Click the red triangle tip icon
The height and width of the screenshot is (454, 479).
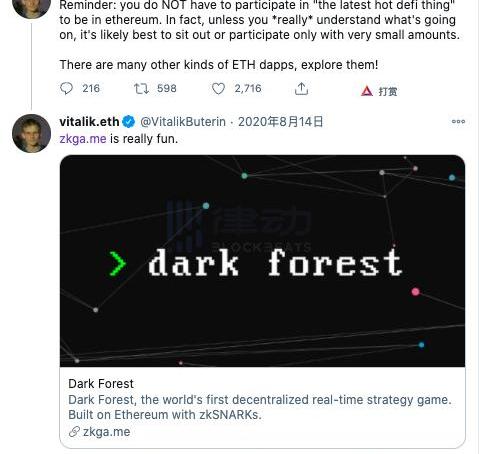coord(367,91)
